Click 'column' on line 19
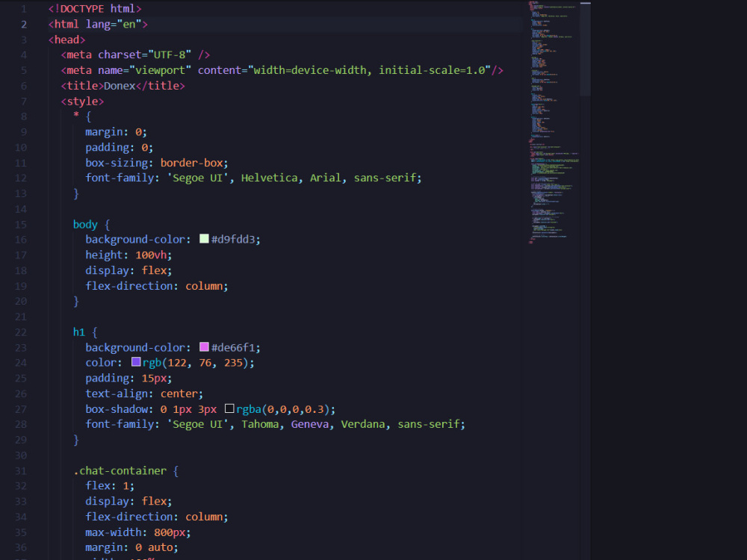 (204, 286)
